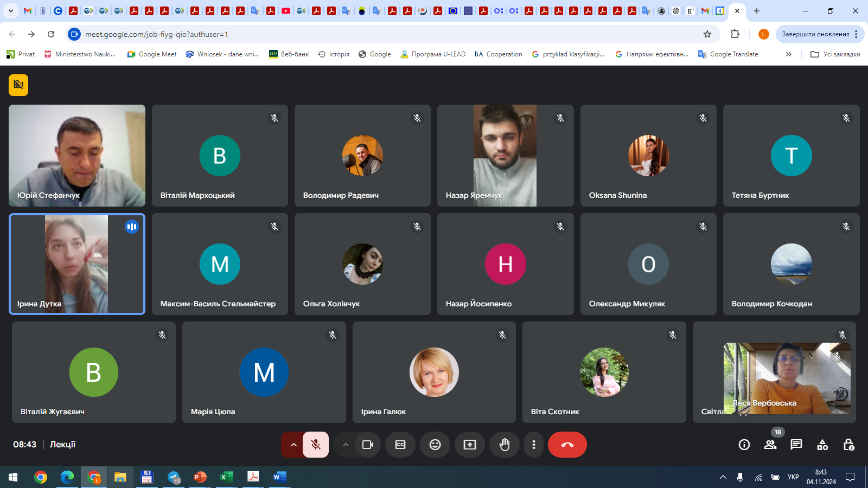Select Ірина Дутка video tile
The height and width of the screenshot is (488, 868).
(x=77, y=264)
